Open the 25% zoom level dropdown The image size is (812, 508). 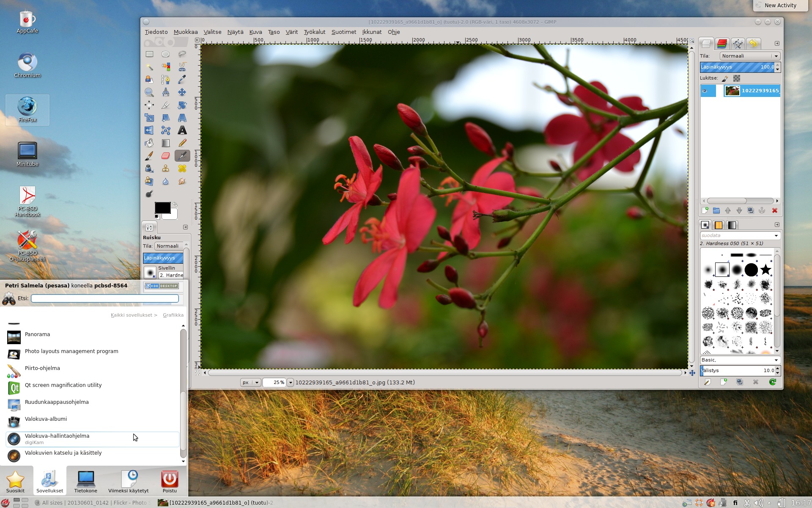click(290, 382)
